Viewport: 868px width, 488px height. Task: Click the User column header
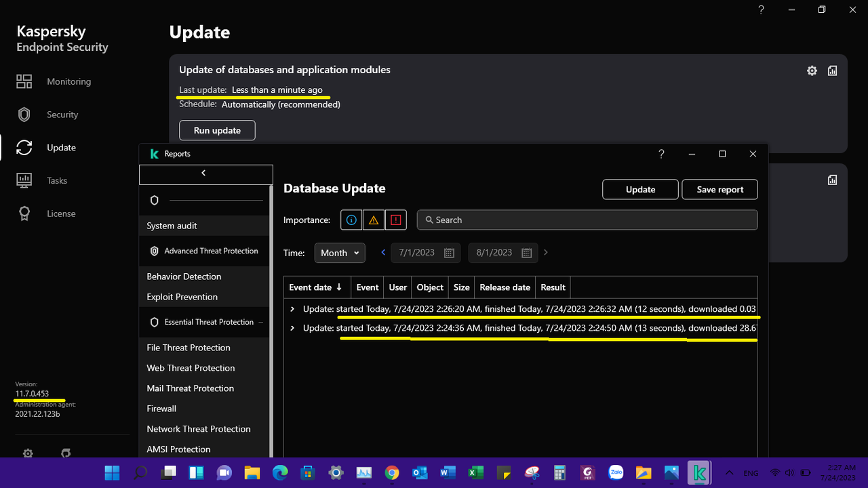[x=397, y=287]
